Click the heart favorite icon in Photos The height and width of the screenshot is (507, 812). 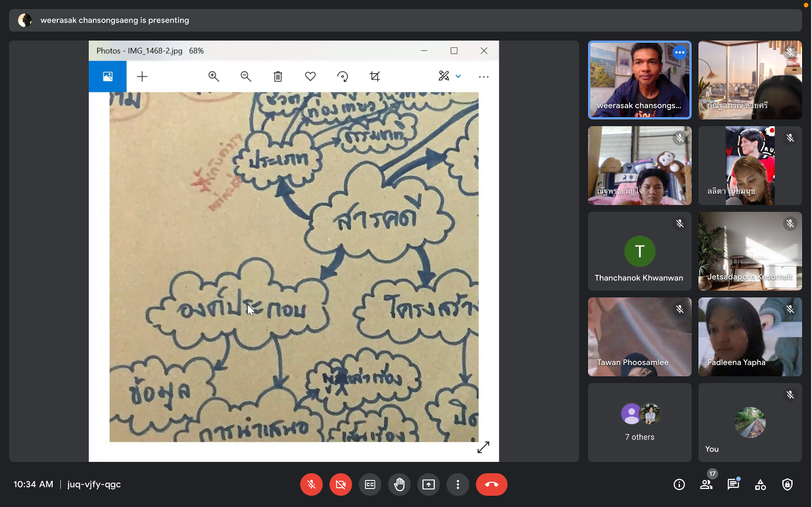310,77
